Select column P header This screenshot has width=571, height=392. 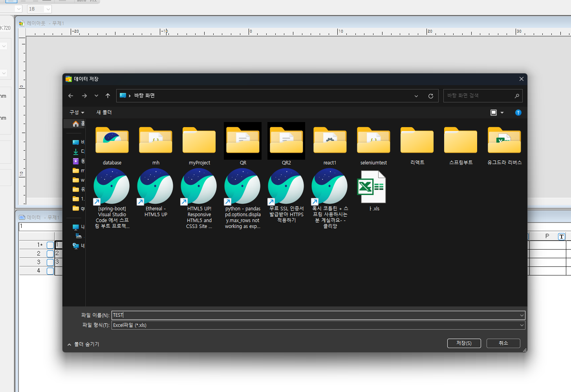547,236
